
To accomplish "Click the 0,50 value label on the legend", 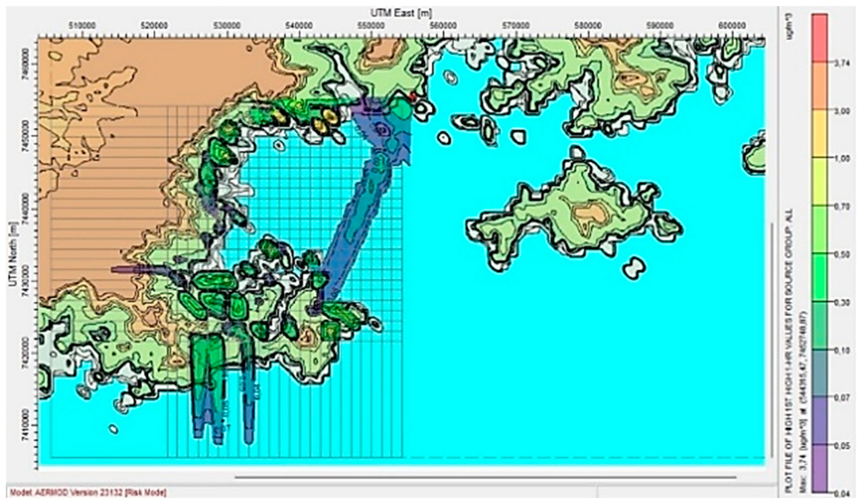I will click(x=842, y=255).
